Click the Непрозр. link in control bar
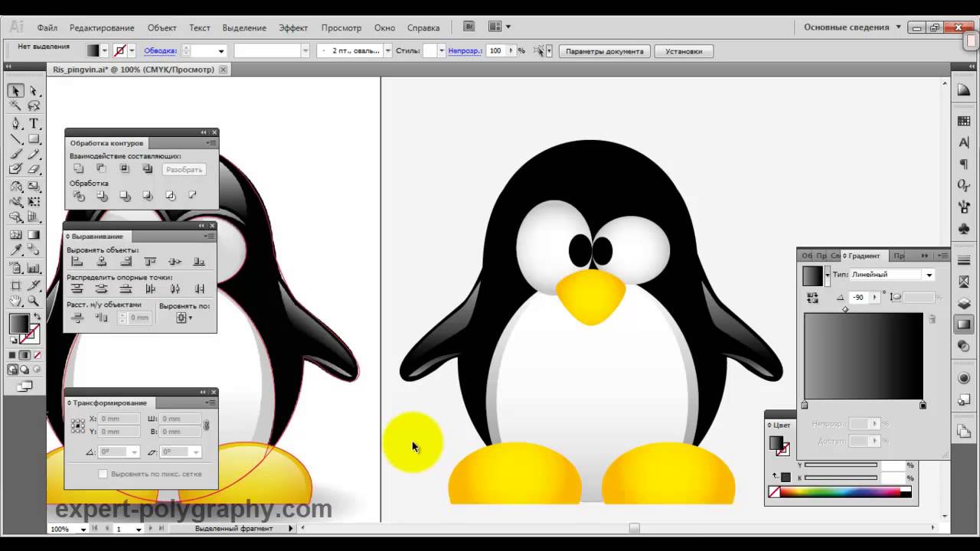 click(465, 51)
